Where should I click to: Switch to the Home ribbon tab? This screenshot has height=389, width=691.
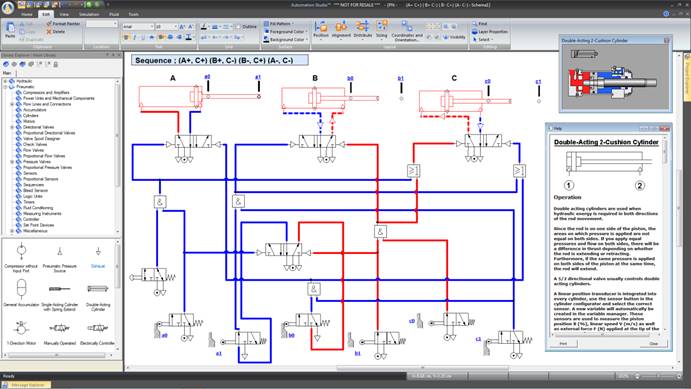26,14
